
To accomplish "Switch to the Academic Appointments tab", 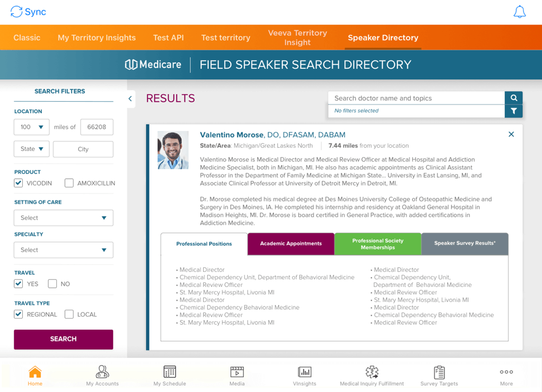I will [291, 244].
